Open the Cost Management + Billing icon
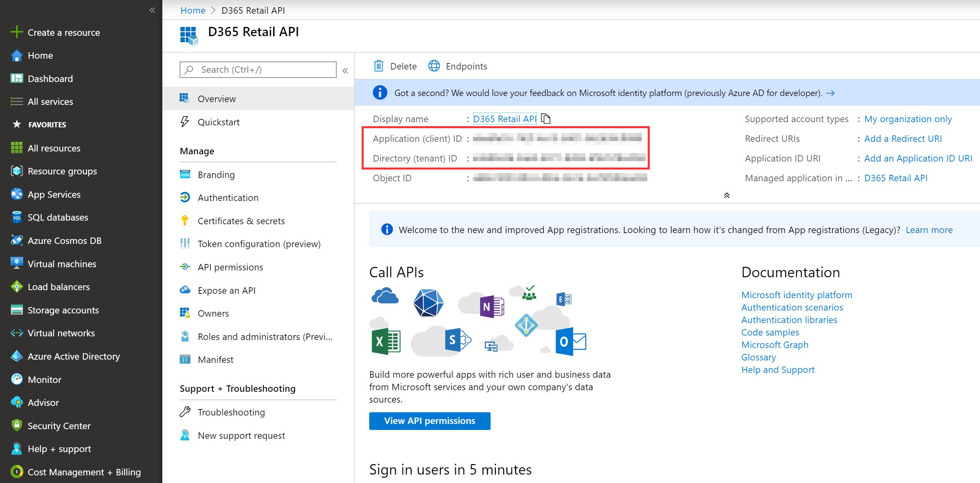 click(16, 472)
